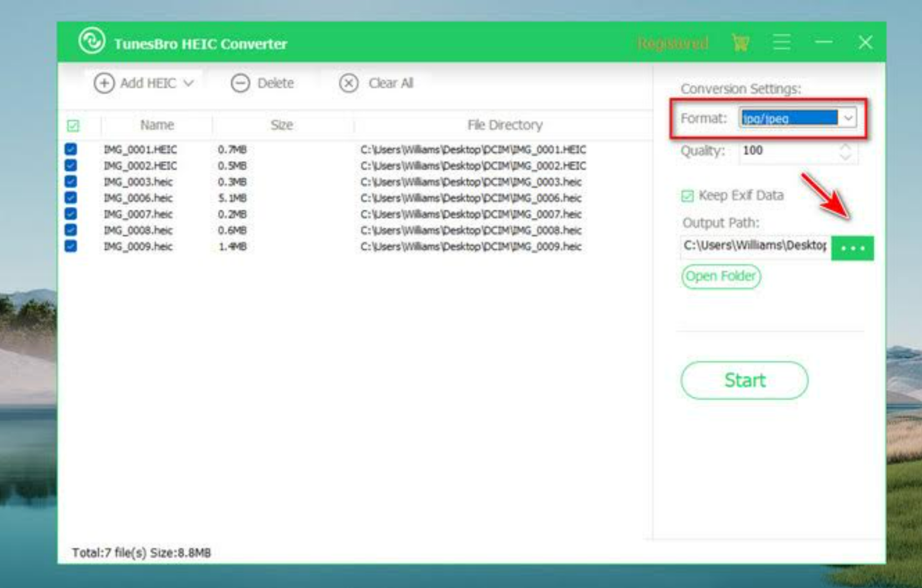Click the Add HEIC plus icon
The height and width of the screenshot is (588, 922).
point(104,83)
